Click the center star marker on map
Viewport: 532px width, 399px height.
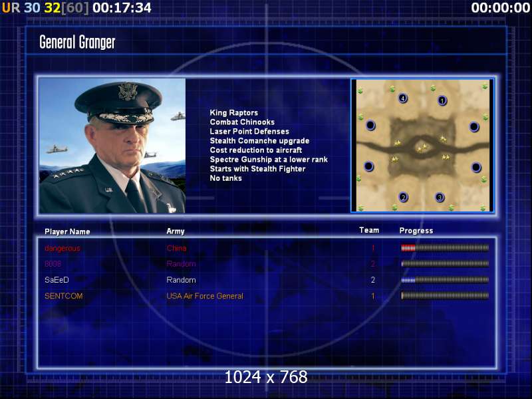click(422, 148)
